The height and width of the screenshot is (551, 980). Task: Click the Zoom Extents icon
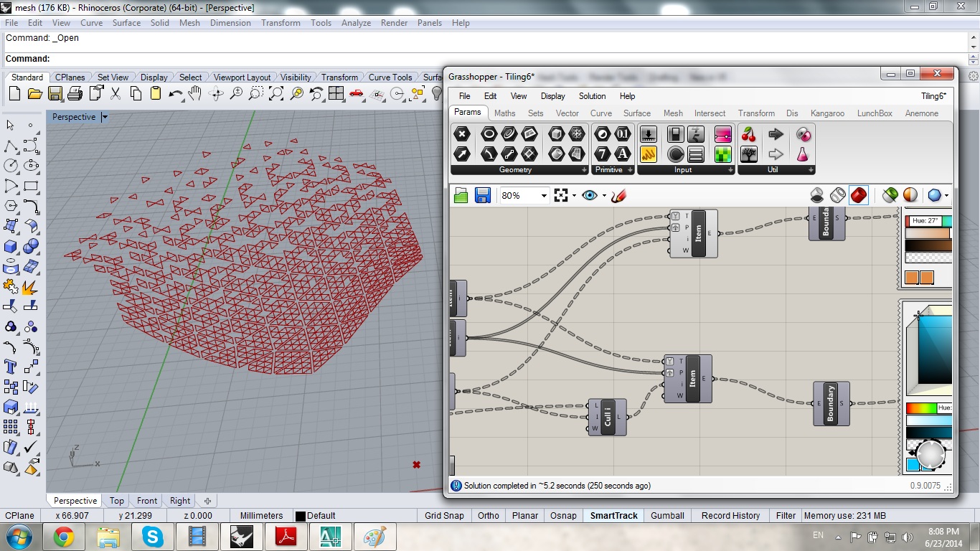(276, 93)
